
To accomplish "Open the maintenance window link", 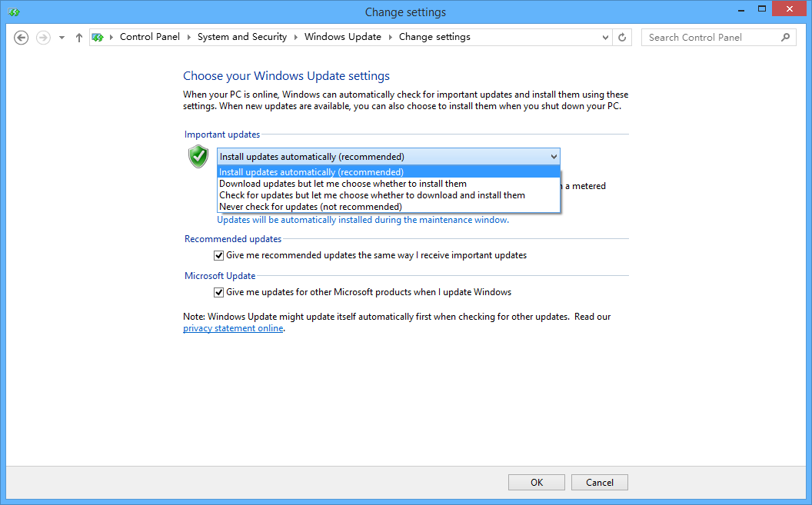I will coord(362,220).
